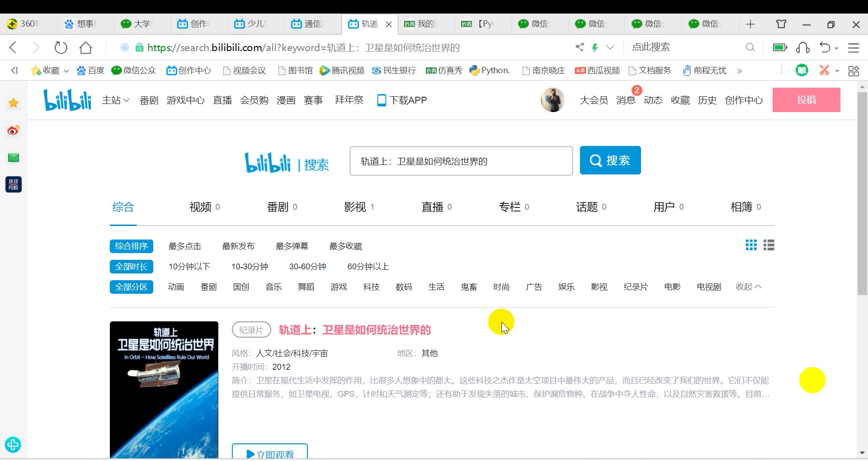Select 最多弹幕 sort option
Viewport: 868px width, 461px height.
click(292, 246)
